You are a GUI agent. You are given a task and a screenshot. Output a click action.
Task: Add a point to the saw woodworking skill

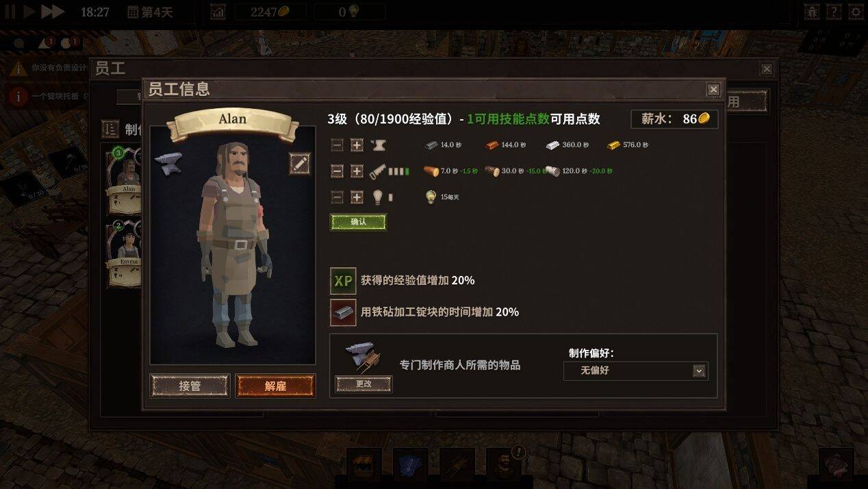click(x=357, y=171)
